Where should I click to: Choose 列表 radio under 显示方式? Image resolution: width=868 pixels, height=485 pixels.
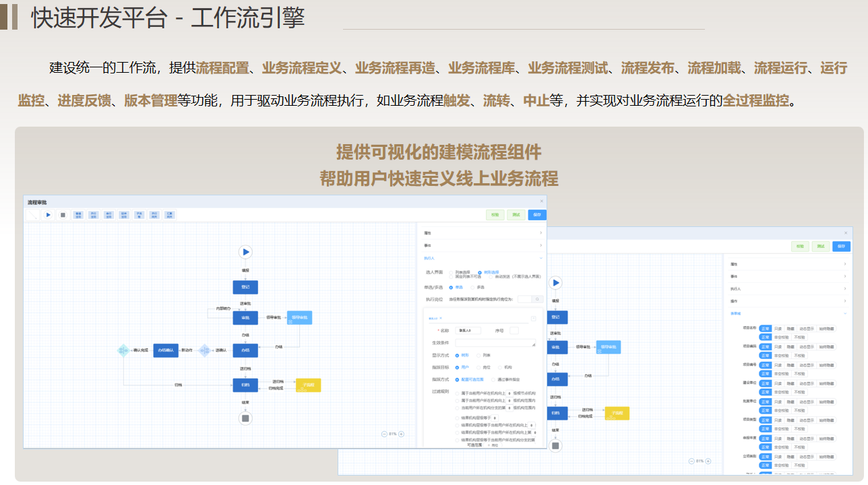point(478,355)
